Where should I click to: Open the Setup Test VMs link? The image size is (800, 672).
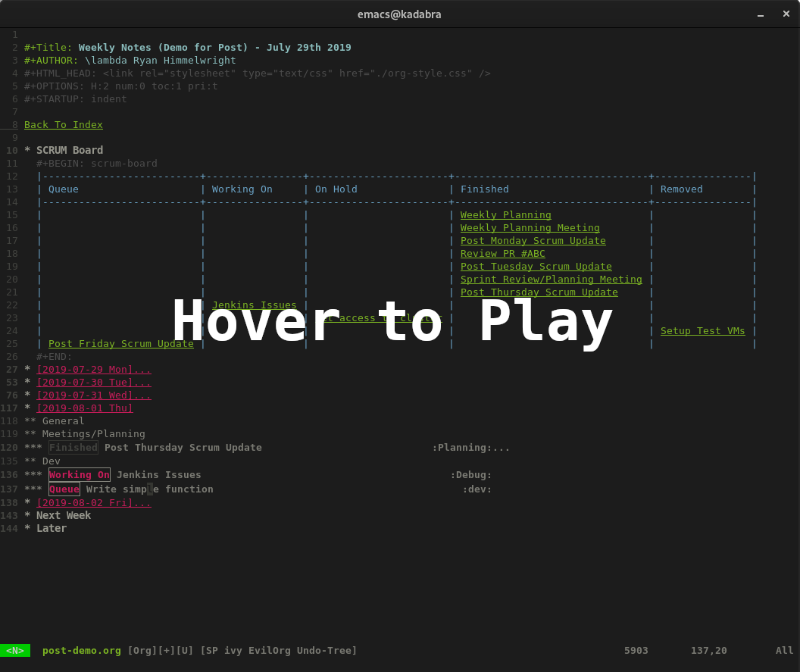(x=702, y=331)
